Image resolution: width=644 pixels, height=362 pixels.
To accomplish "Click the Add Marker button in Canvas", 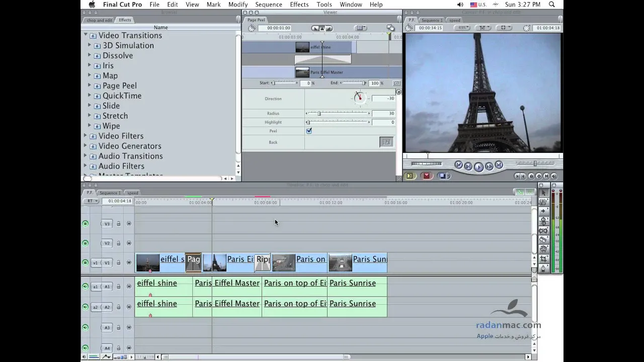I will [x=531, y=176].
